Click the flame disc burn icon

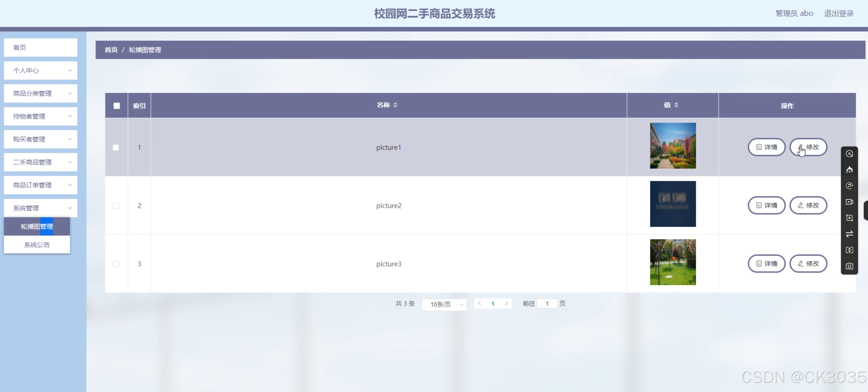[849, 170]
